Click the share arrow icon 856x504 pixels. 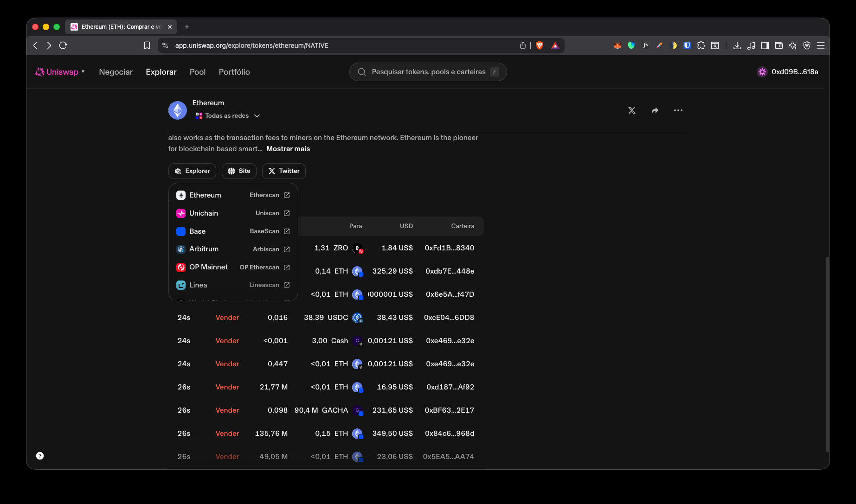click(655, 110)
